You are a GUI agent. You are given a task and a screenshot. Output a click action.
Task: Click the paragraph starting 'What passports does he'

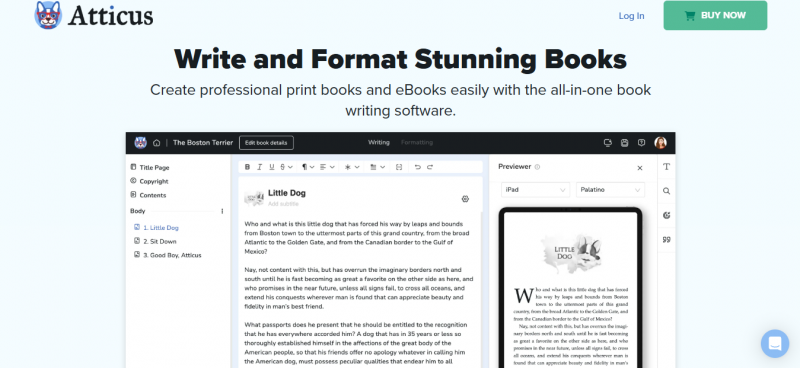tap(356, 343)
